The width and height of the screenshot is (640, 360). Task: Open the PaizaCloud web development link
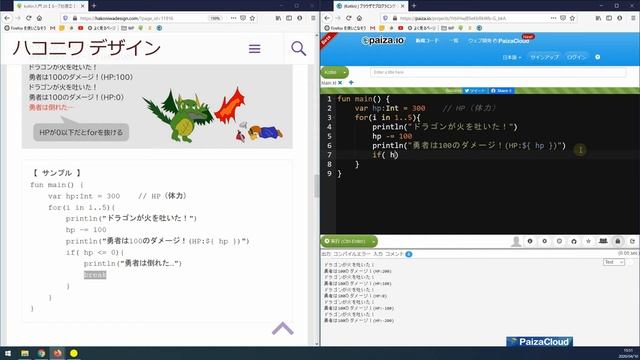(x=499, y=41)
